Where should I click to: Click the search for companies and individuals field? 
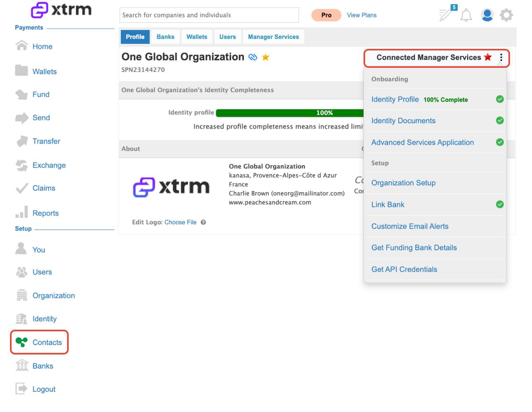pos(209,15)
